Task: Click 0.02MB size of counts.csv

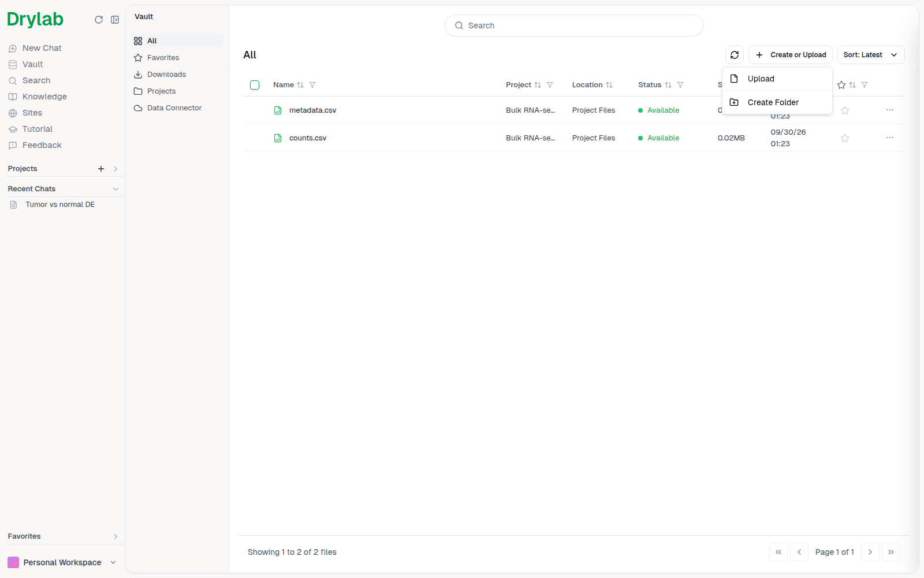Action: tap(731, 138)
